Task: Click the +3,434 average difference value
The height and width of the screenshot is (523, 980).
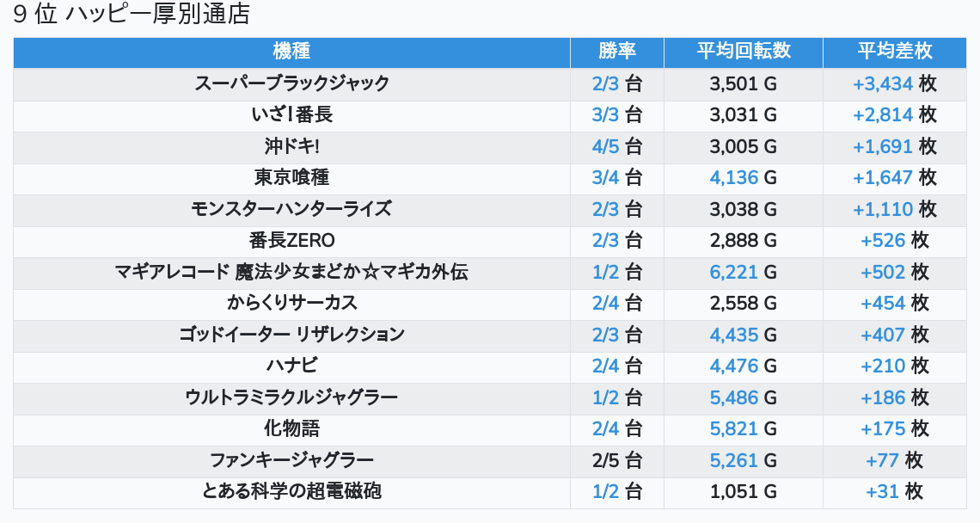Action: coord(883,83)
